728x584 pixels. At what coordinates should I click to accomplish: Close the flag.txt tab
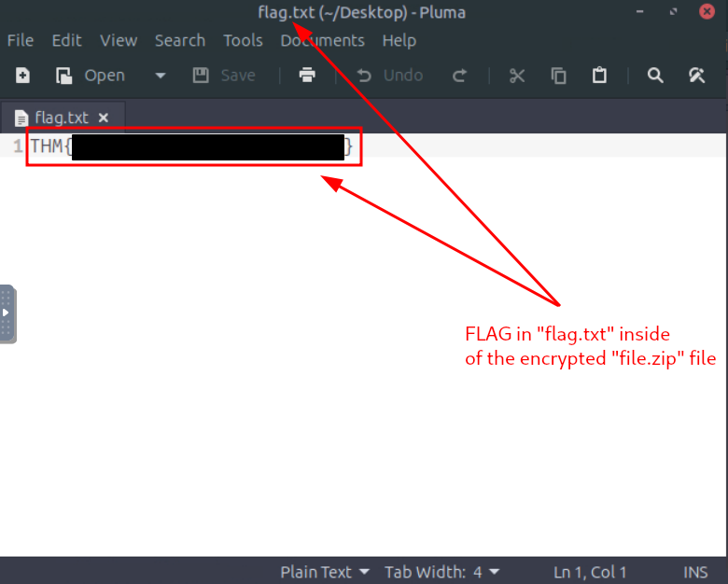pyautogui.click(x=104, y=118)
